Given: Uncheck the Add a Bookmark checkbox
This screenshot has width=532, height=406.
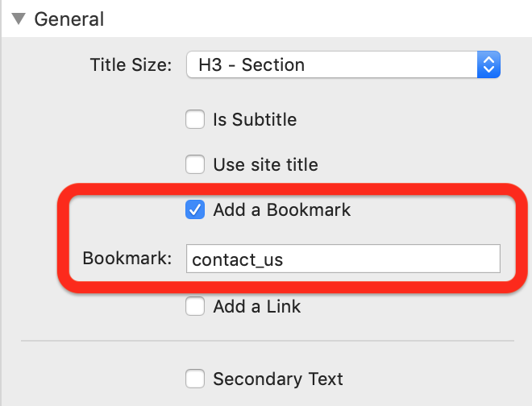Looking at the screenshot, I should pyautogui.click(x=195, y=209).
